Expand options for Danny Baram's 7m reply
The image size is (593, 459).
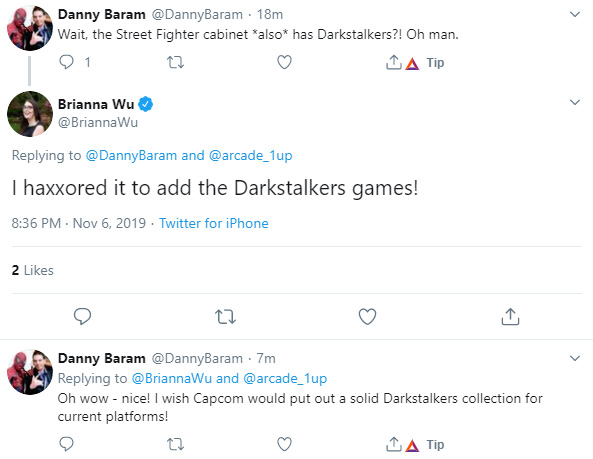(x=575, y=358)
